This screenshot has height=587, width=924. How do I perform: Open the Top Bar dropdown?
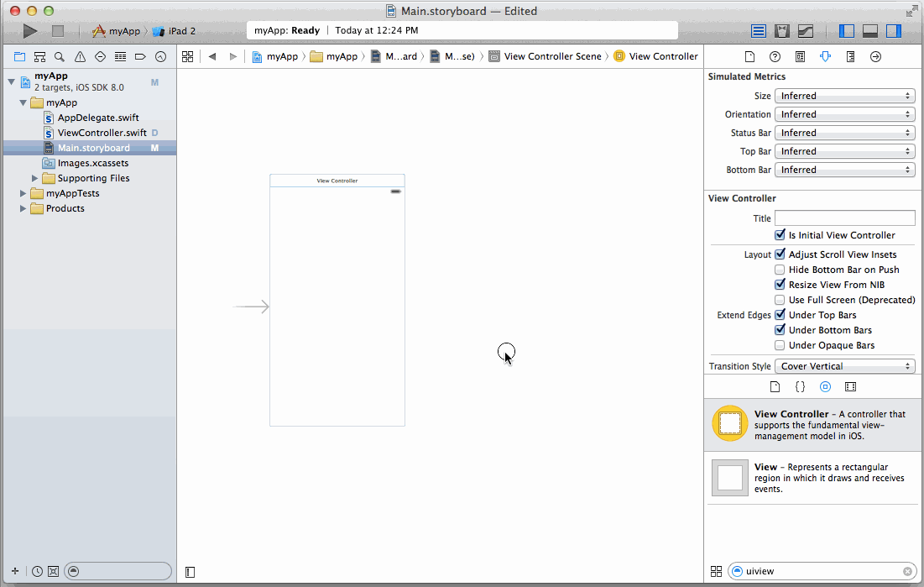pyautogui.click(x=844, y=151)
